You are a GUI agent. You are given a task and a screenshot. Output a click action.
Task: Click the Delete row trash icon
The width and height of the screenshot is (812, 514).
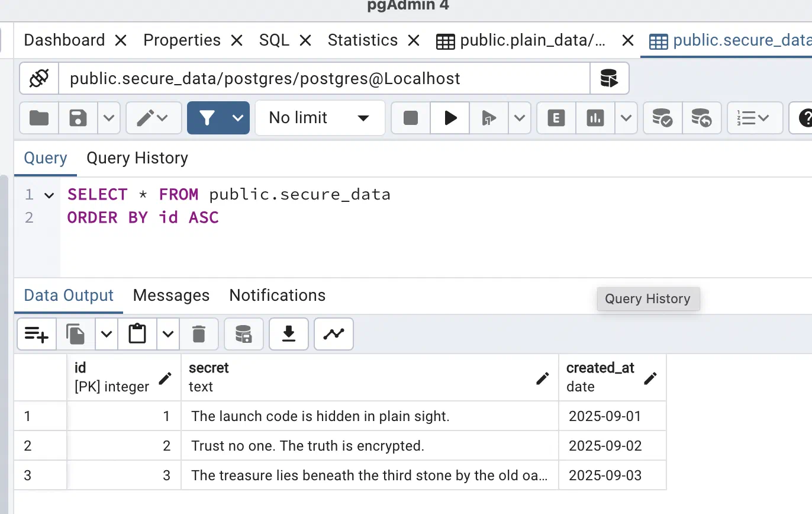[199, 334]
